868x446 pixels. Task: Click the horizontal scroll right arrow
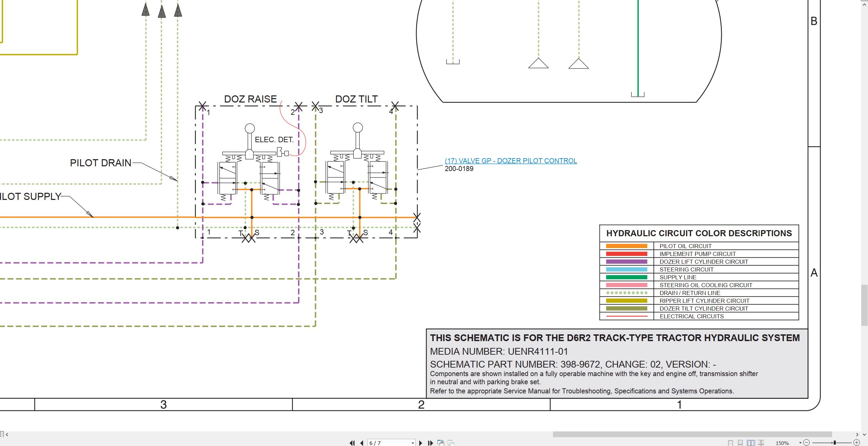857,434
